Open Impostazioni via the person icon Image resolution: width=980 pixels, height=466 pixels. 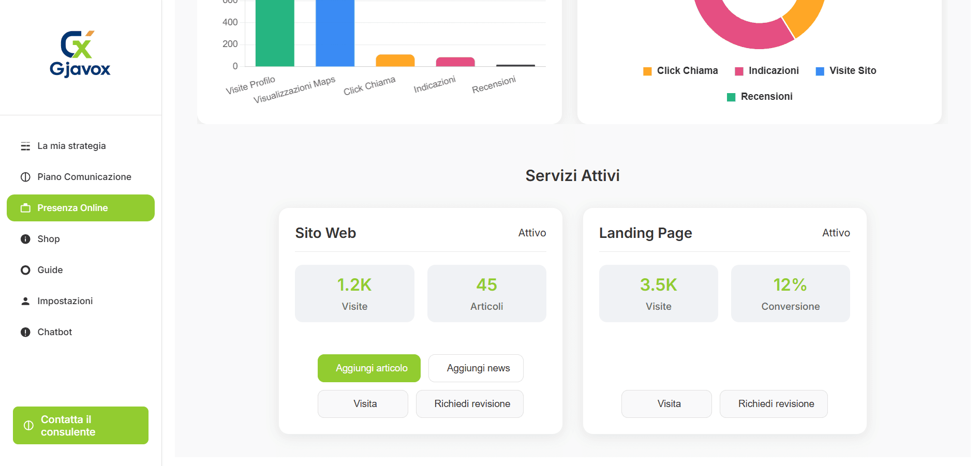pos(25,300)
